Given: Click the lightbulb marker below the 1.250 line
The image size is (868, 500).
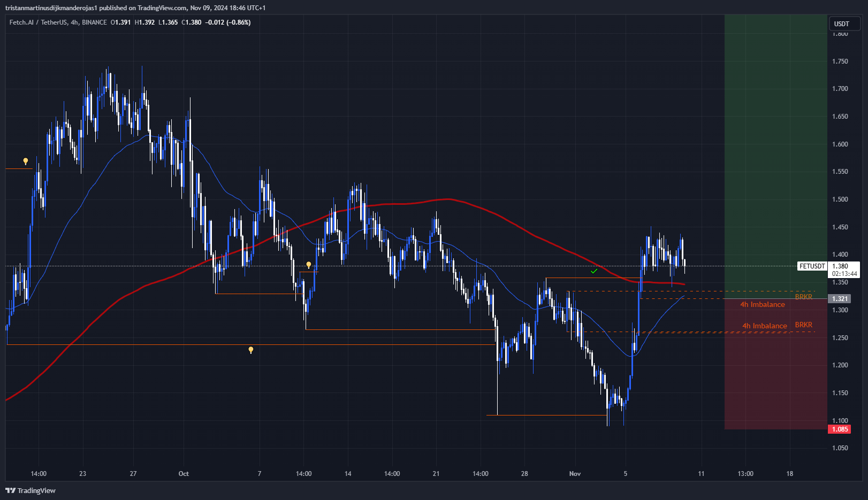Looking at the screenshot, I should pos(250,350).
